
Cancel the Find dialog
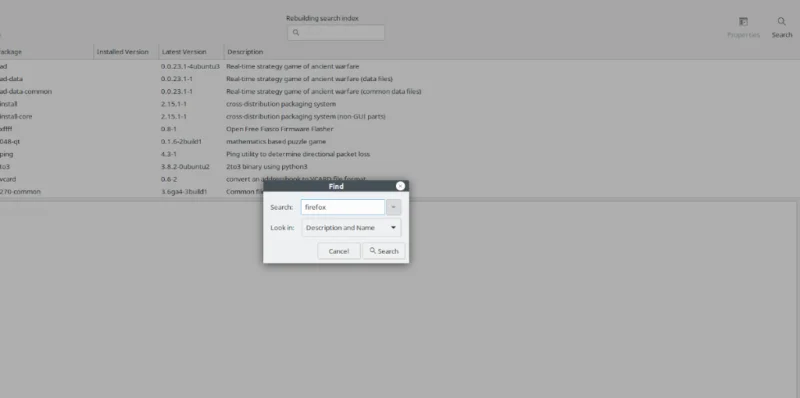click(339, 251)
